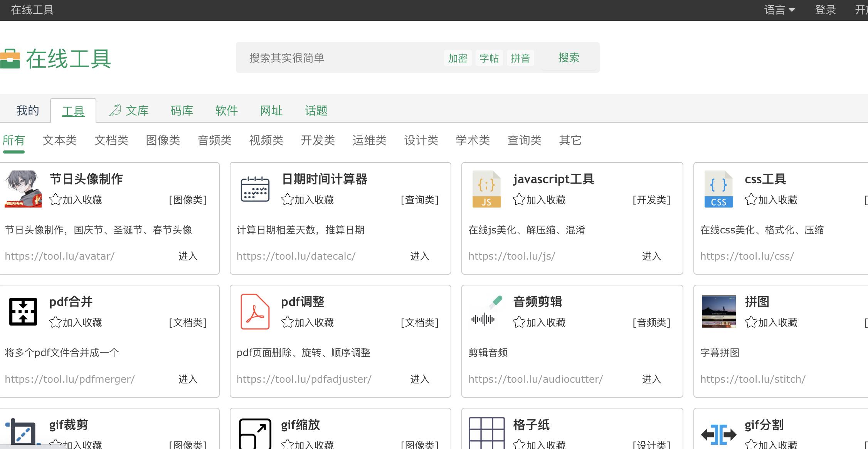Star the pdf合并 tool
The height and width of the screenshot is (449, 868).
pyautogui.click(x=56, y=322)
